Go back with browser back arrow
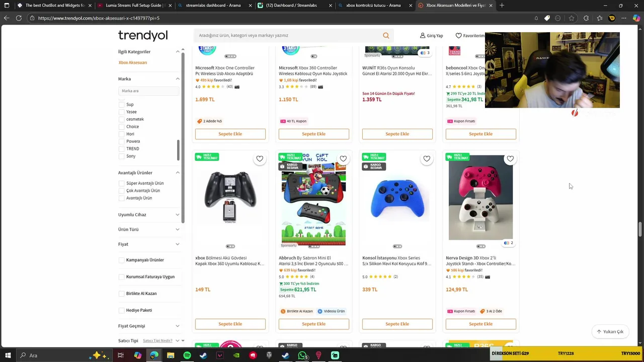 (6, 18)
